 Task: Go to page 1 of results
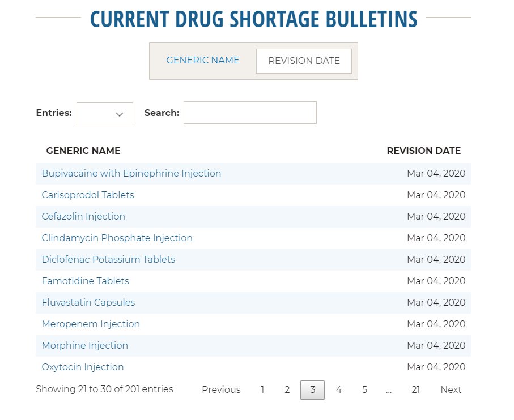point(262,389)
